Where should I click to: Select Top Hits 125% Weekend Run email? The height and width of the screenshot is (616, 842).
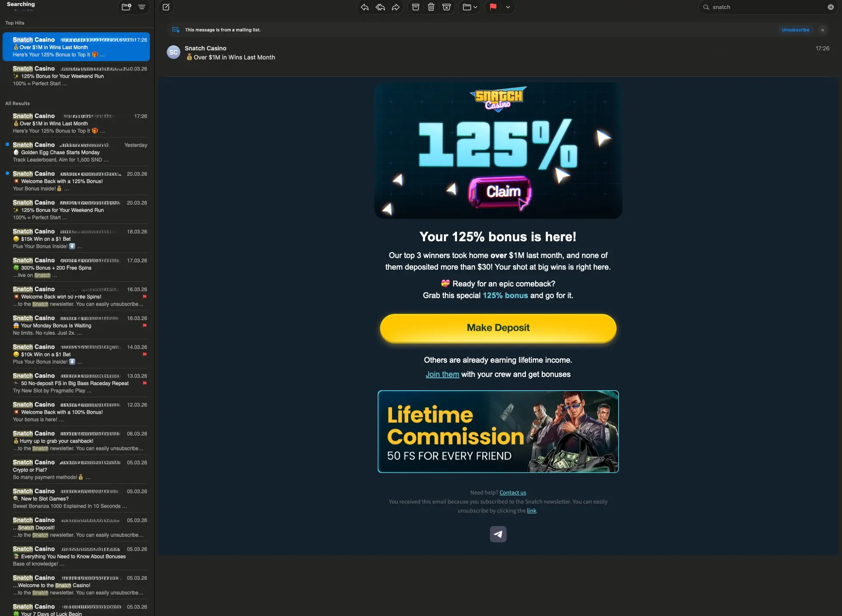click(77, 76)
